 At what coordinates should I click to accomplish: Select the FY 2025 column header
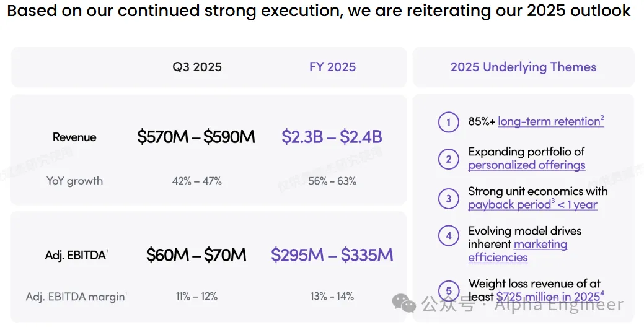332,67
